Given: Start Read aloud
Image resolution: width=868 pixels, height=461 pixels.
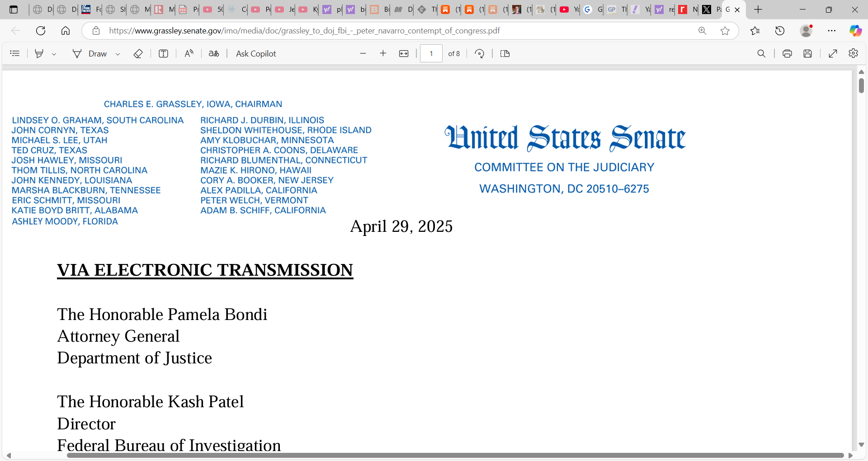Looking at the screenshot, I should pos(189,53).
